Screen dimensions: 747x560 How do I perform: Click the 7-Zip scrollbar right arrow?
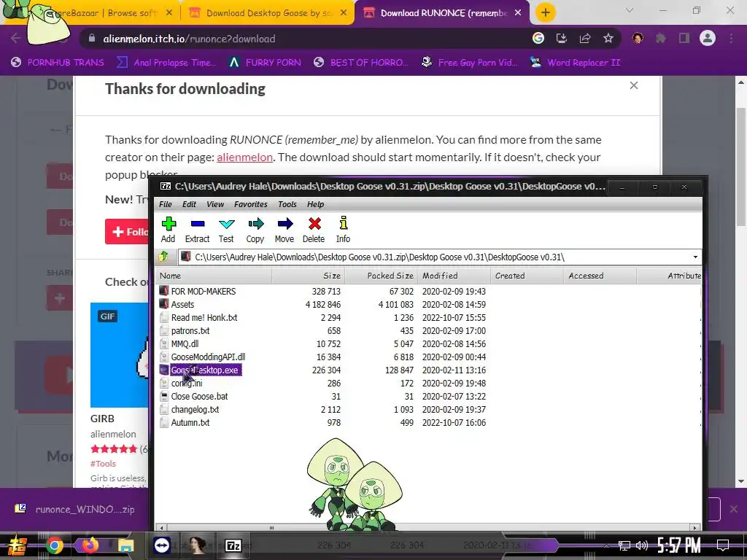pyautogui.click(x=695, y=528)
